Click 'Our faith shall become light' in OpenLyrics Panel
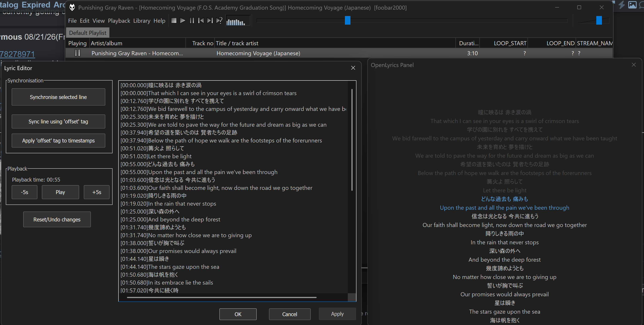Screen dimensions: 644x325 (505, 225)
